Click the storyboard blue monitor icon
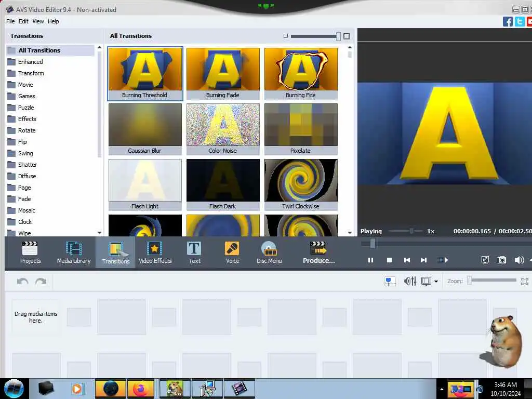The width and height of the screenshot is (532, 399). pyautogui.click(x=390, y=281)
